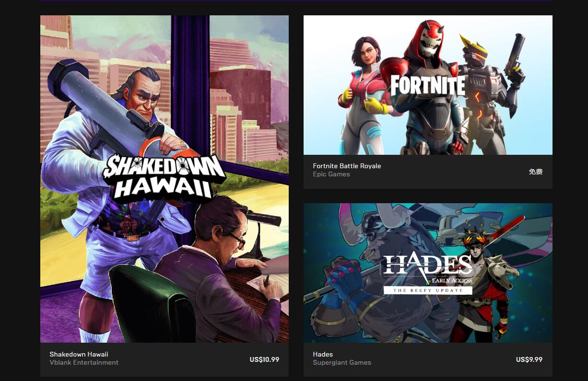Select the Hades game title text

pos(323,354)
